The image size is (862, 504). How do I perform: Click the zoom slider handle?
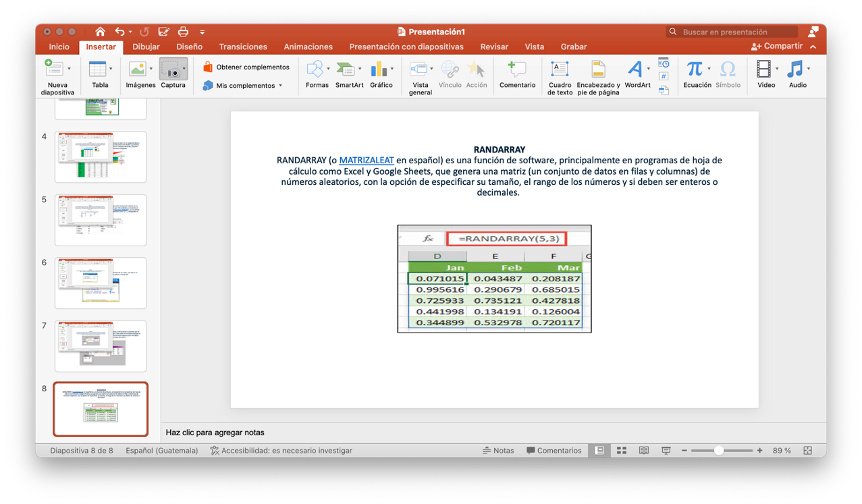tap(719, 451)
